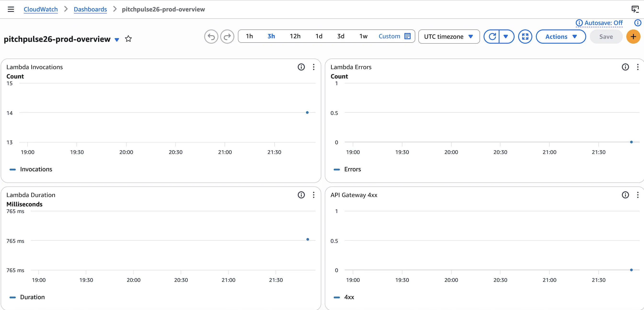The image size is (644, 310).
Task: Click the CloudWatch breadcrumb link
Action: pos(41,9)
